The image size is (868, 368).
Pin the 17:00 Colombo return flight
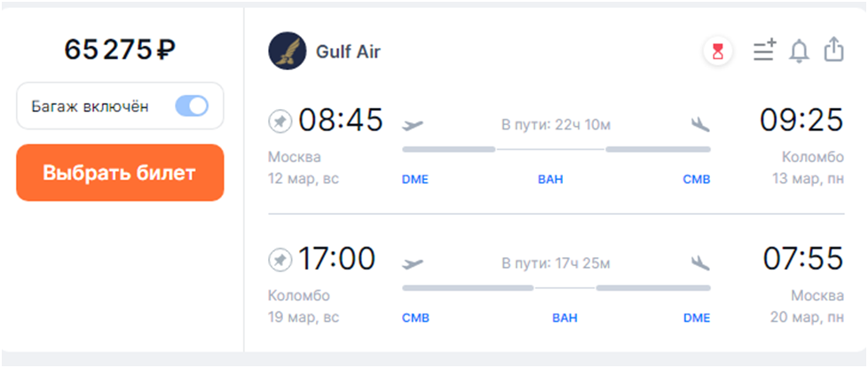coord(280,260)
